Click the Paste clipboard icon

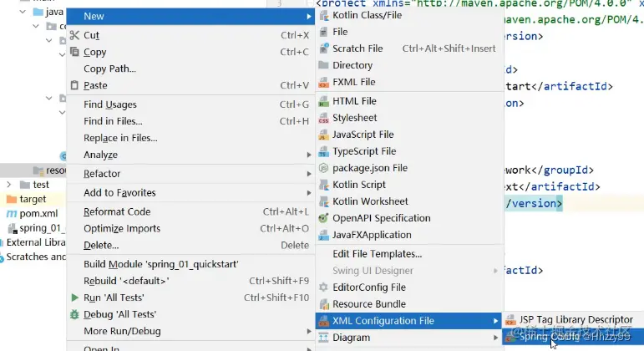click(x=74, y=85)
